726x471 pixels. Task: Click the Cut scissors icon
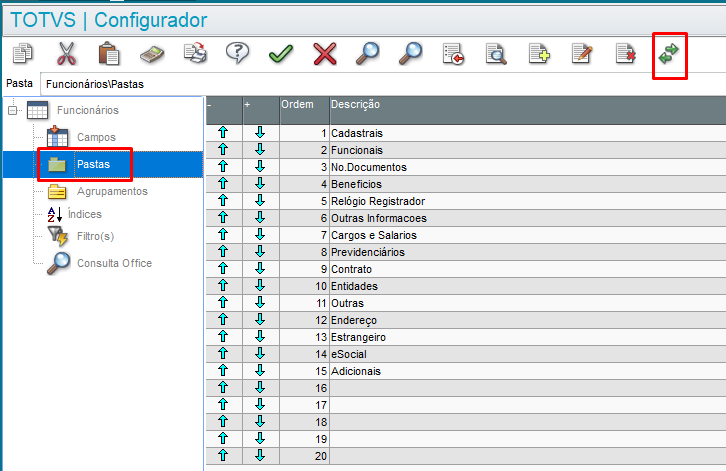[66, 54]
